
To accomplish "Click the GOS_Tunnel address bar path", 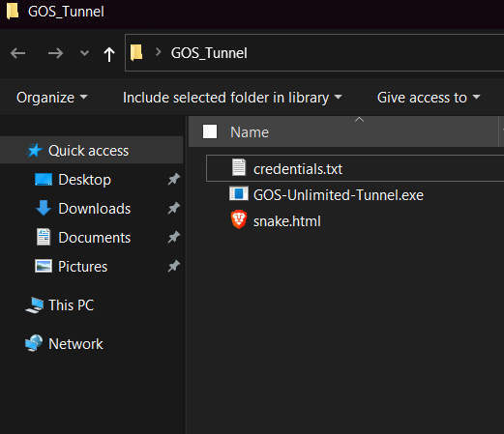I will (209, 53).
